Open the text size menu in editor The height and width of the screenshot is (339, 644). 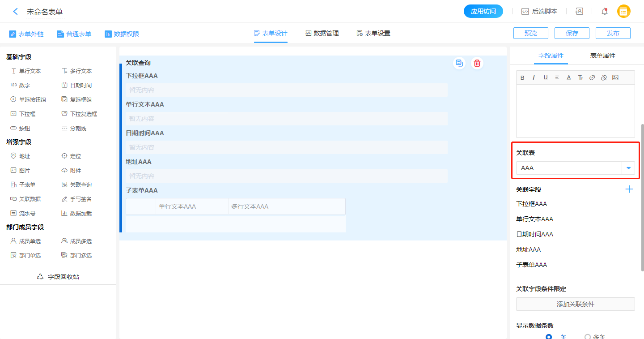pyautogui.click(x=580, y=77)
